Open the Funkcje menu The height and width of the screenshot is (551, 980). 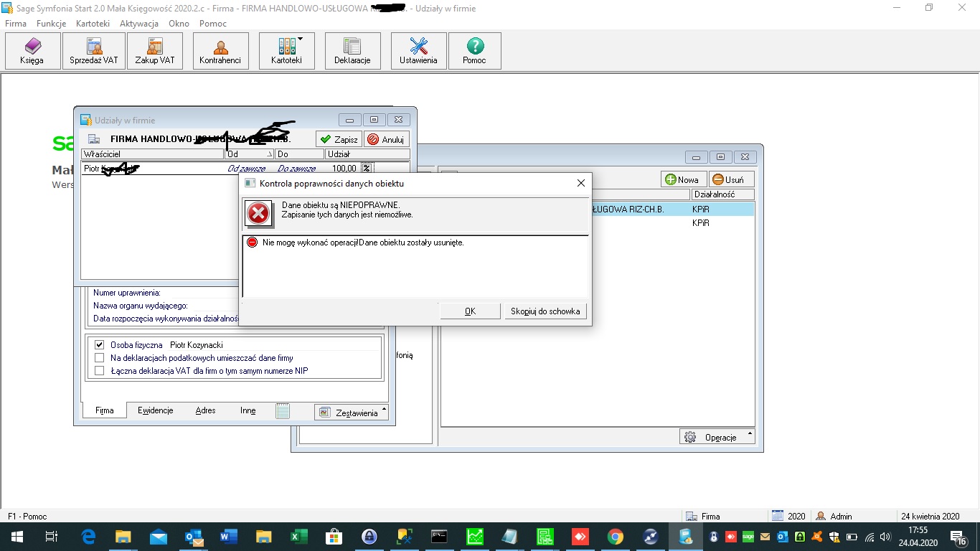(x=51, y=23)
